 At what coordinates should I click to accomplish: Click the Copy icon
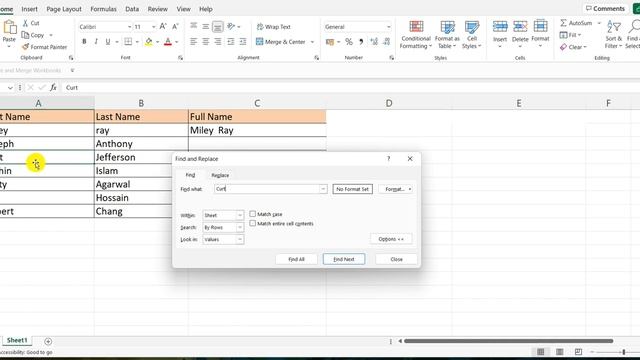point(25,35)
